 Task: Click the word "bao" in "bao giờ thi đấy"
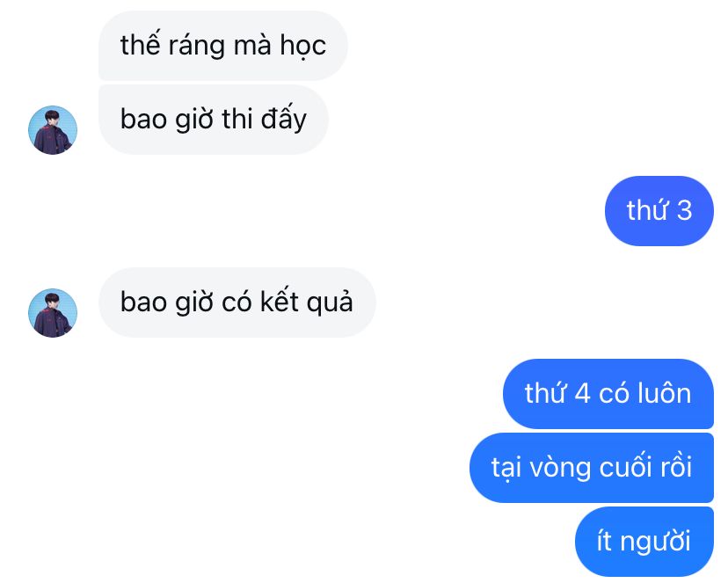(x=143, y=120)
